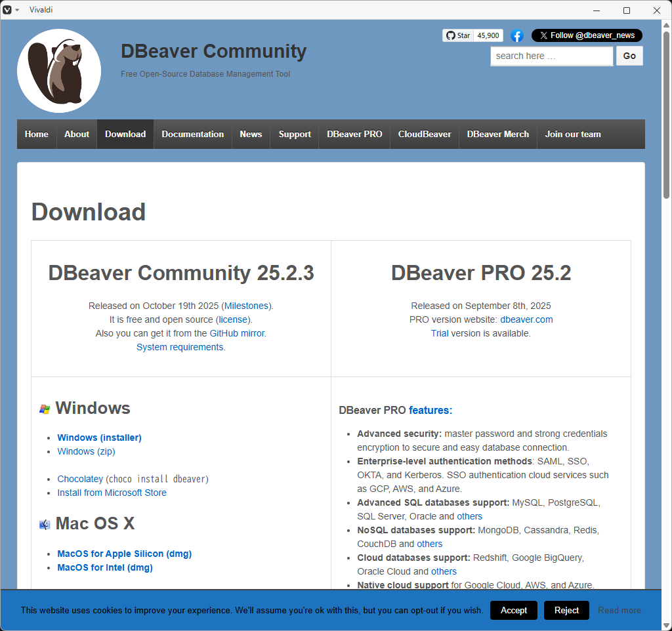Open the GitHub mirror link
This screenshot has width=672, height=631.
pyautogui.click(x=237, y=333)
